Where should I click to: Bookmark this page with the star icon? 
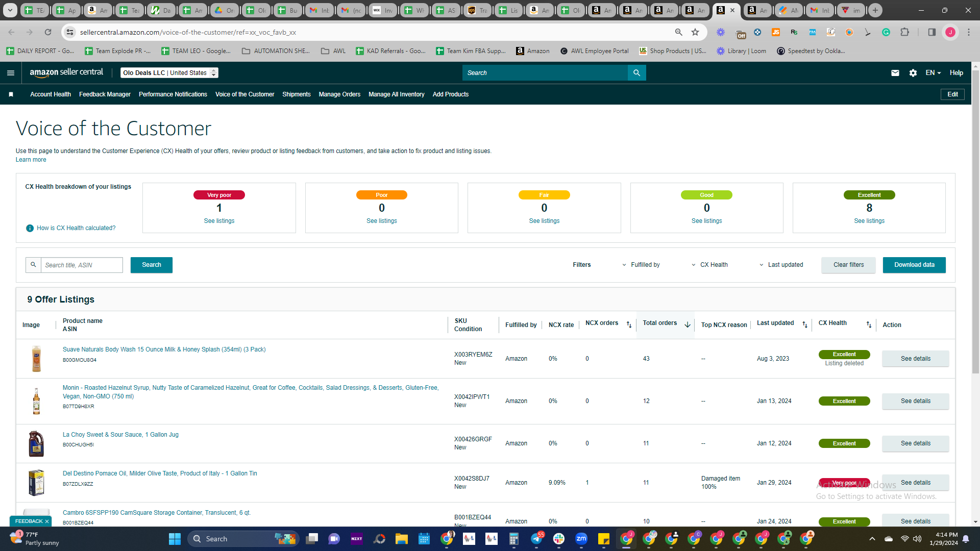coord(695,32)
